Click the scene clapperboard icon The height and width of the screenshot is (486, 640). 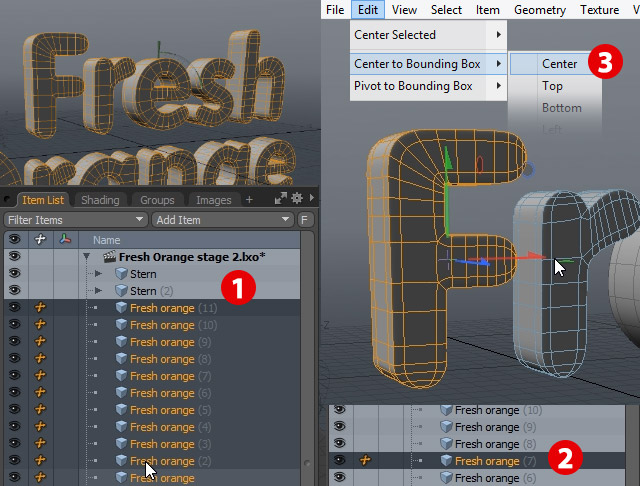click(x=109, y=256)
